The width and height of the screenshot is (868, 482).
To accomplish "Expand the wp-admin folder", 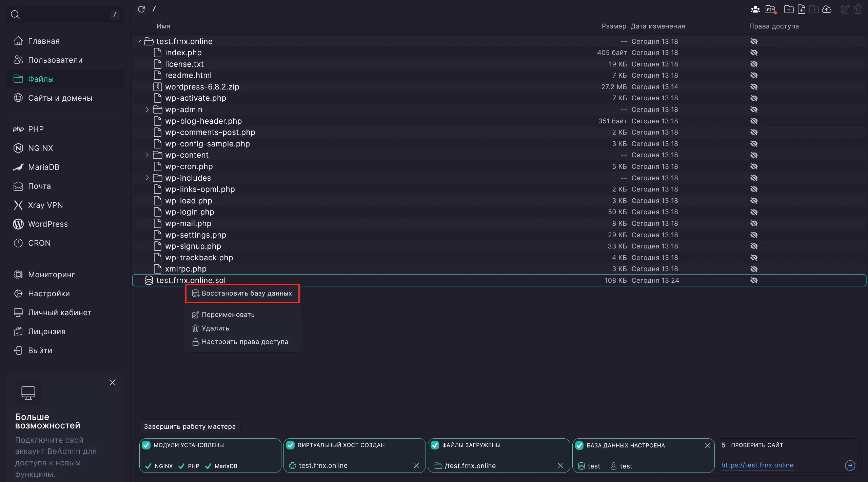I will 147,109.
